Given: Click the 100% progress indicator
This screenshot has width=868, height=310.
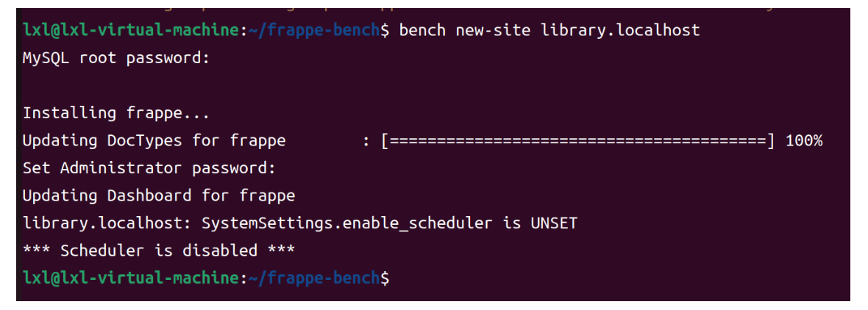Looking at the screenshot, I should click(x=804, y=140).
